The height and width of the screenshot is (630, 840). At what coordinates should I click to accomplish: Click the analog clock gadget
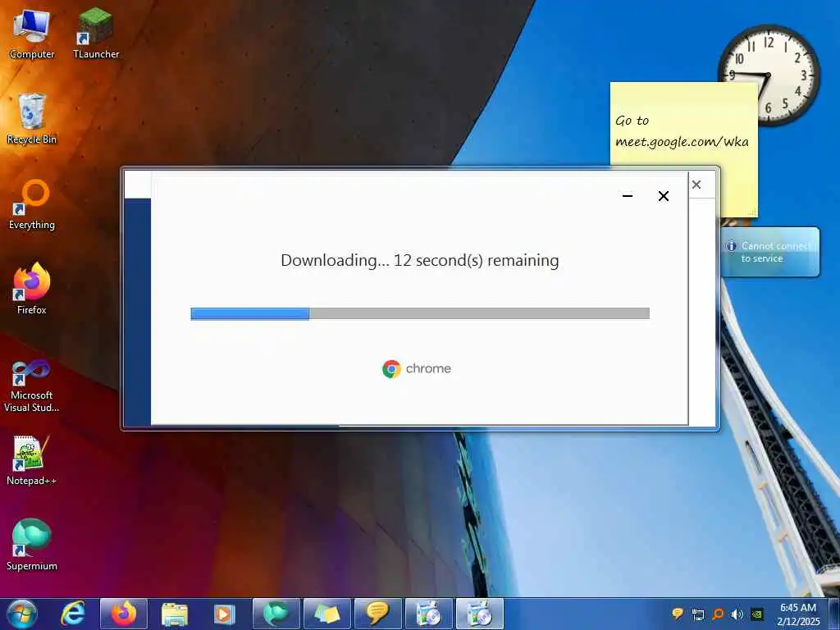tap(769, 75)
